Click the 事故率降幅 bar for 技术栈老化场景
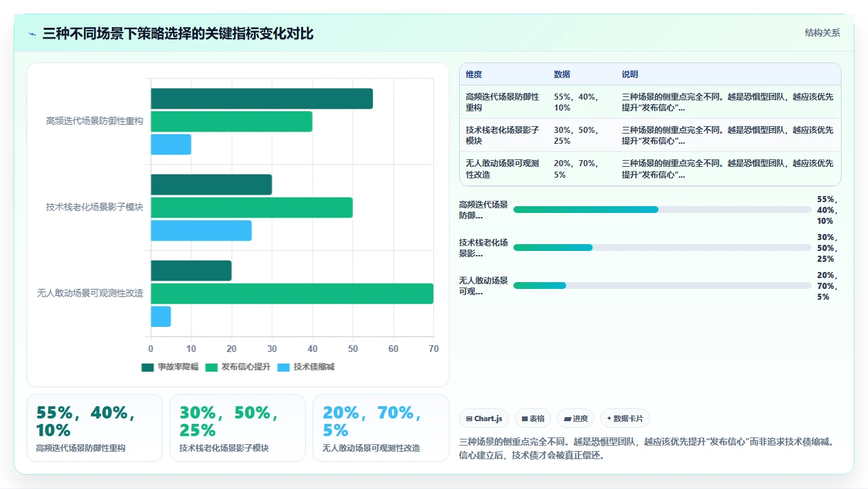 (x=211, y=184)
